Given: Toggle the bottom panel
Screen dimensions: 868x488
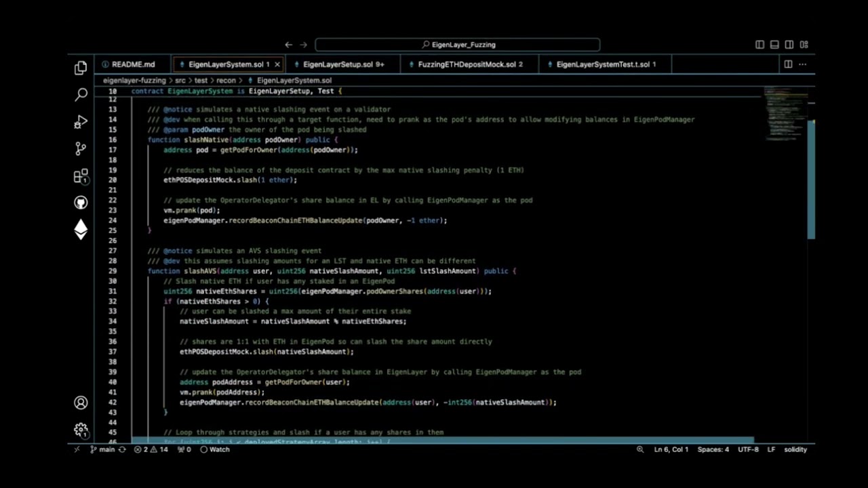Looking at the screenshot, I should 774,45.
